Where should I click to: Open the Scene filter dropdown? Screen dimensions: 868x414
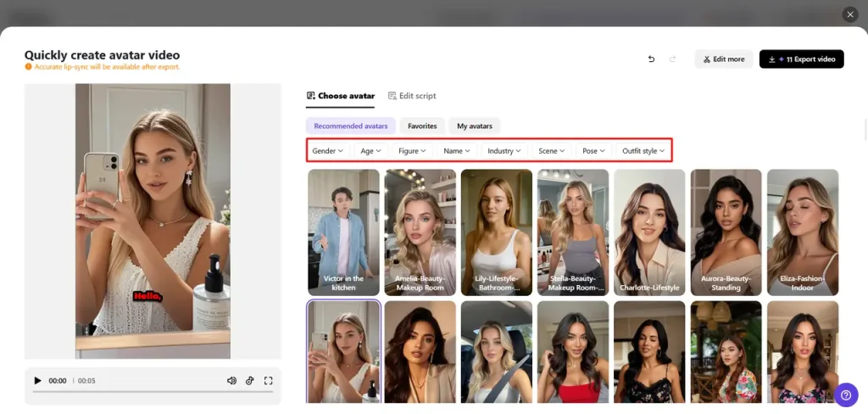tap(551, 151)
